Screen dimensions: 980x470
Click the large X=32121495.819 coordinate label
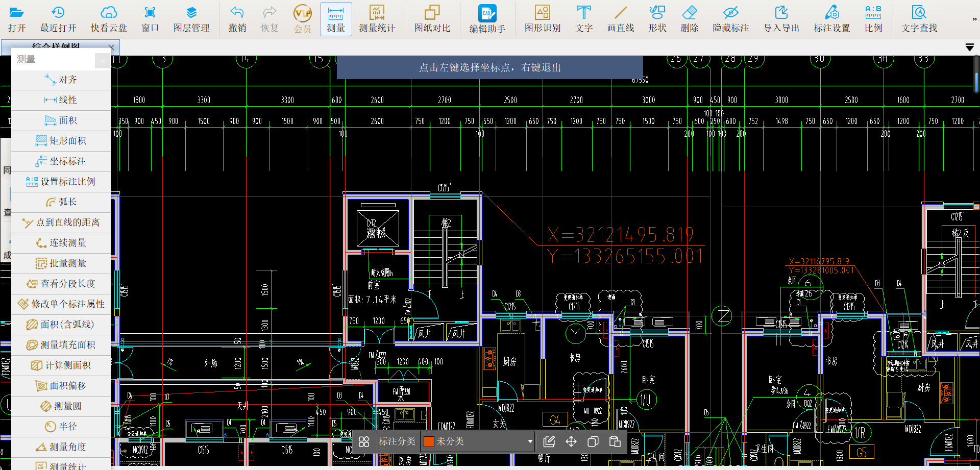[620, 235]
